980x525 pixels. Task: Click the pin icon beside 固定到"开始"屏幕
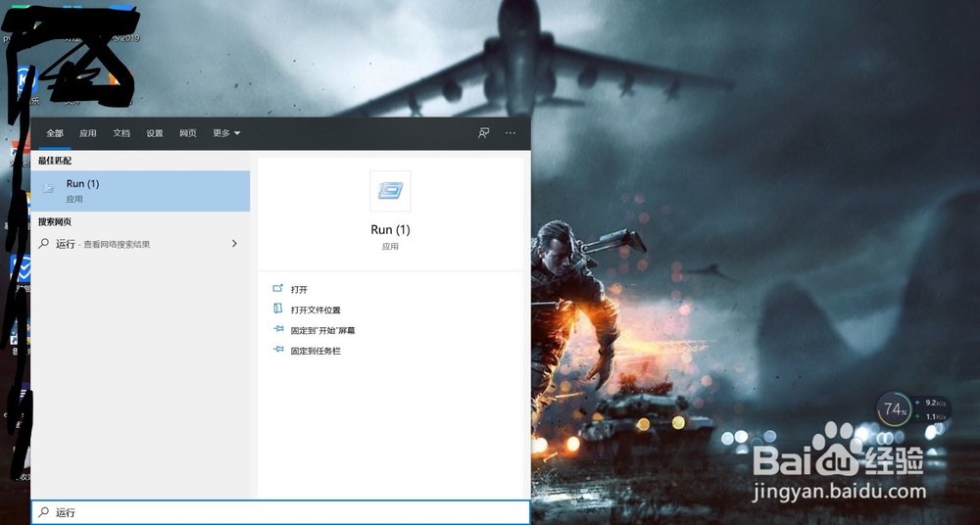pos(278,329)
